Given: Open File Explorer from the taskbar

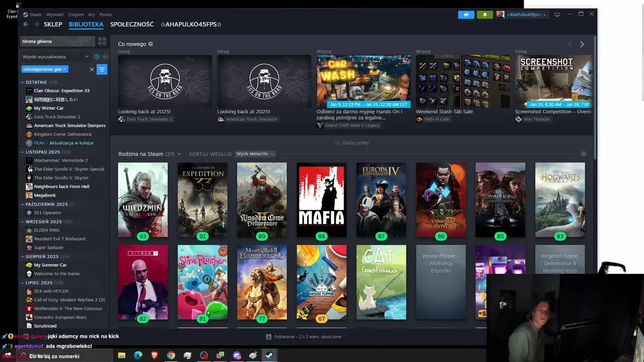Looking at the screenshot, I should [122, 355].
